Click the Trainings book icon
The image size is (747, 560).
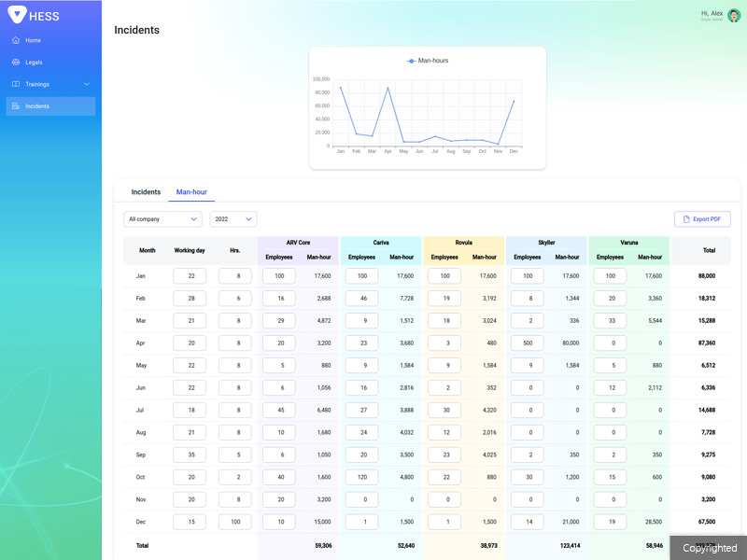16,84
